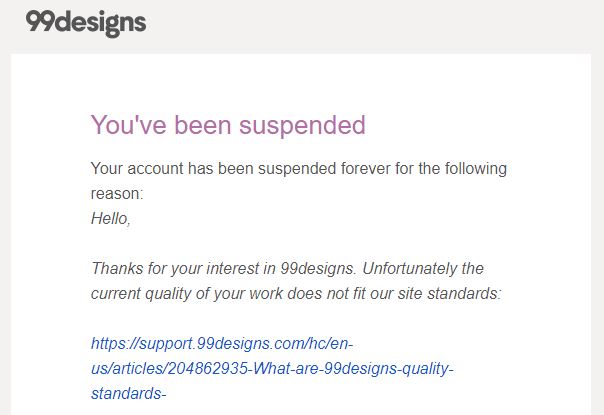Click the word "suspended" in the purple heading
This screenshot has height=415, width=604.
(x=302, y=126)
